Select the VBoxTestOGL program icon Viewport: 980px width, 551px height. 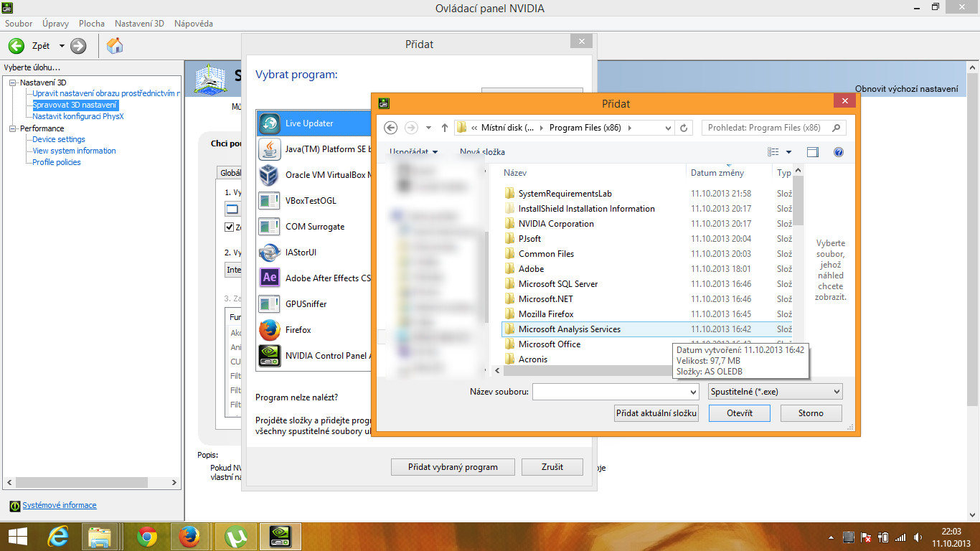coord(270,201)
